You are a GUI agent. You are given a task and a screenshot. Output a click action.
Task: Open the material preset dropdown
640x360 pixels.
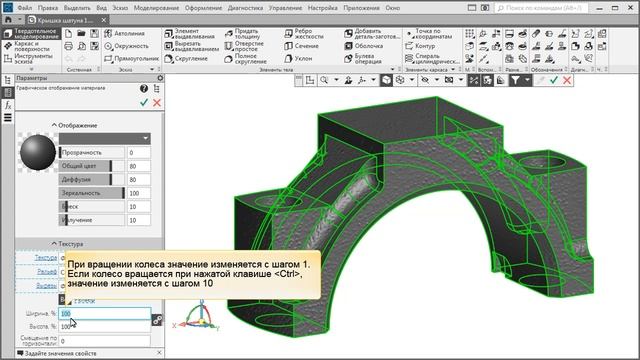click(105, 138)
